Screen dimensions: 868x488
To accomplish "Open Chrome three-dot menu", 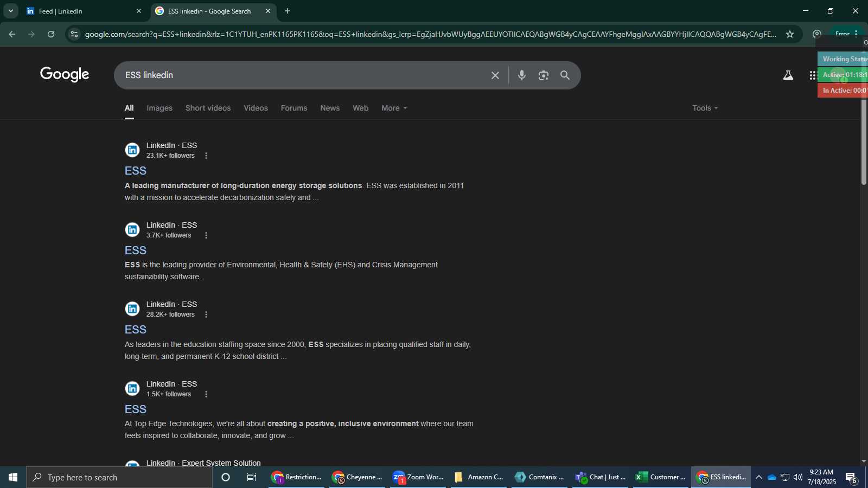I will pos(856,34).
